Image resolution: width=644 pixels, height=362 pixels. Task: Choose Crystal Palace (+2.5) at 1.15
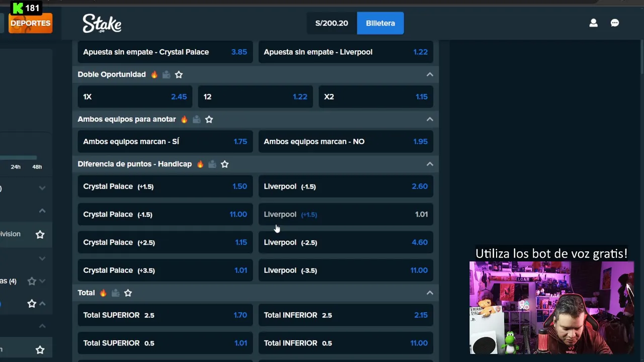point(165,242)
